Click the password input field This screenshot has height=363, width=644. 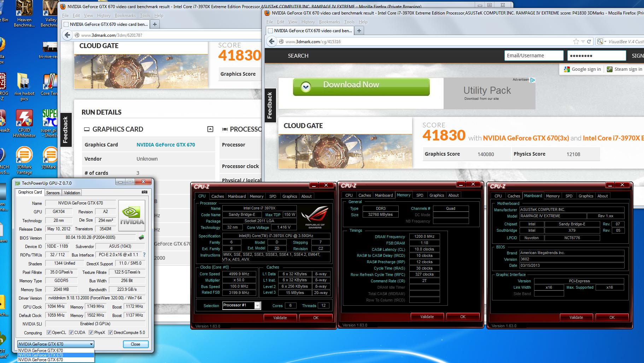tap(597, 56)
